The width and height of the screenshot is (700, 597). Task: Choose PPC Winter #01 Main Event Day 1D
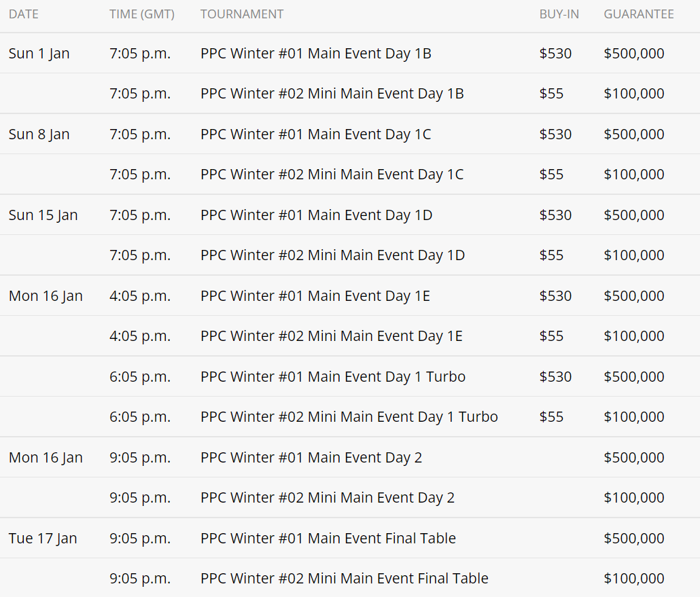pyautogui.click(x=317, y=215)
